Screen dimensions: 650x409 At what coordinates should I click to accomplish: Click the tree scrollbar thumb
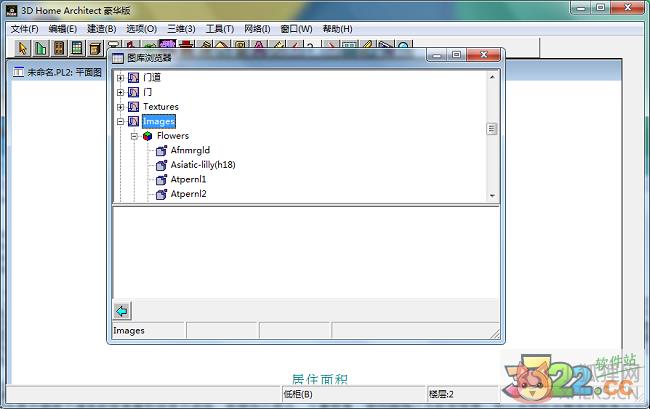(x=492, y=129)
